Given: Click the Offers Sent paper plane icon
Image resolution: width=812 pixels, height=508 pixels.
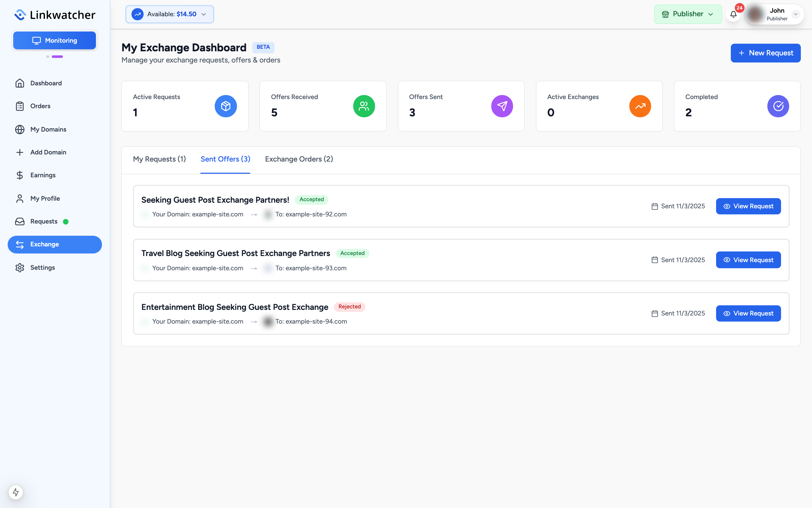Looking at the screenshot, I should tap(502, 106).
